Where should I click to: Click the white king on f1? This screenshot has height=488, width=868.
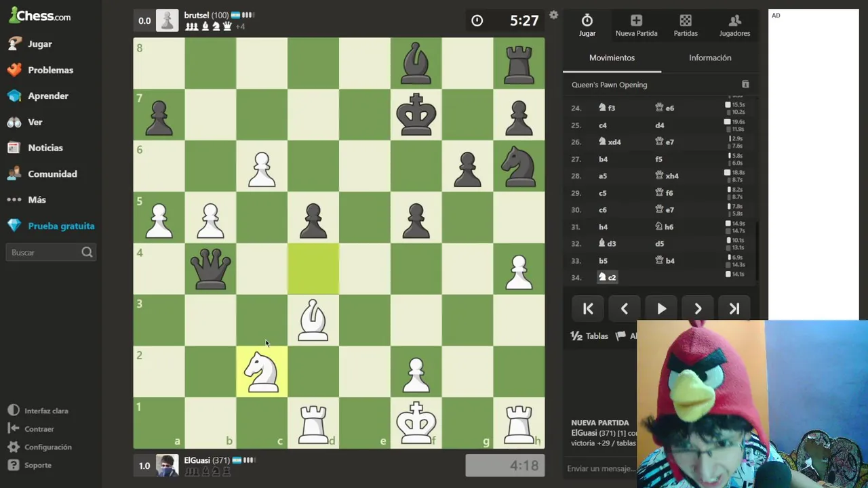[x=416, y=423]
